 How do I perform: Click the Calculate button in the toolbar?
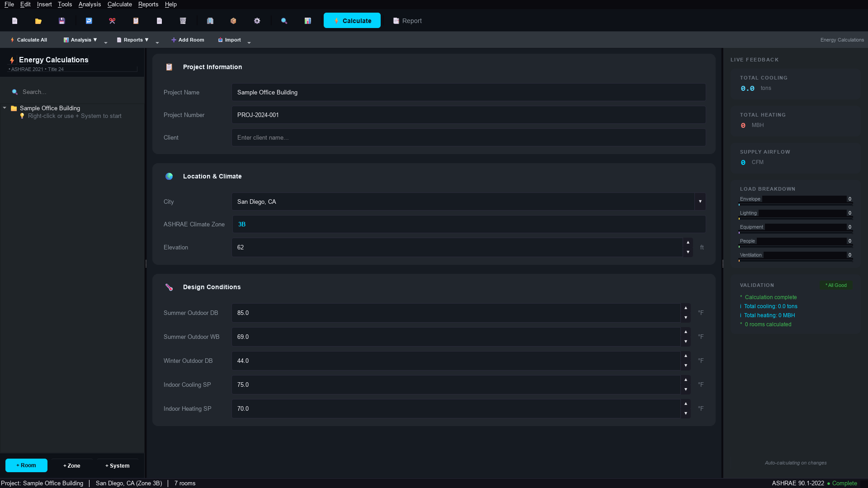coord(352,21)
